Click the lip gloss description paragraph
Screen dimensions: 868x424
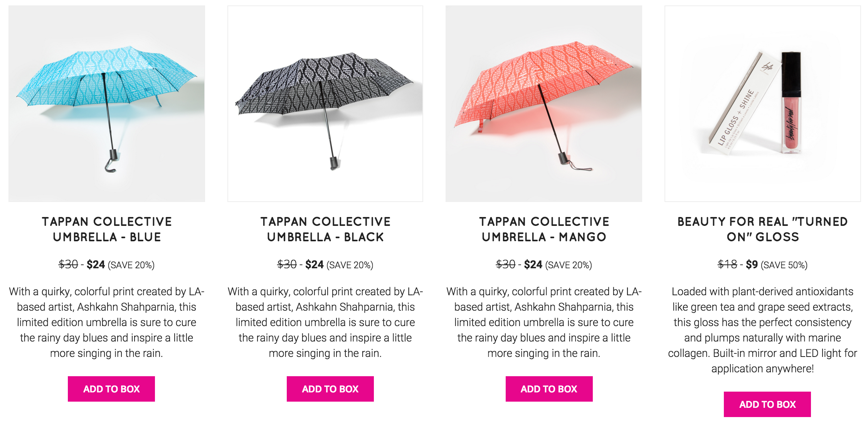point(763,330)
